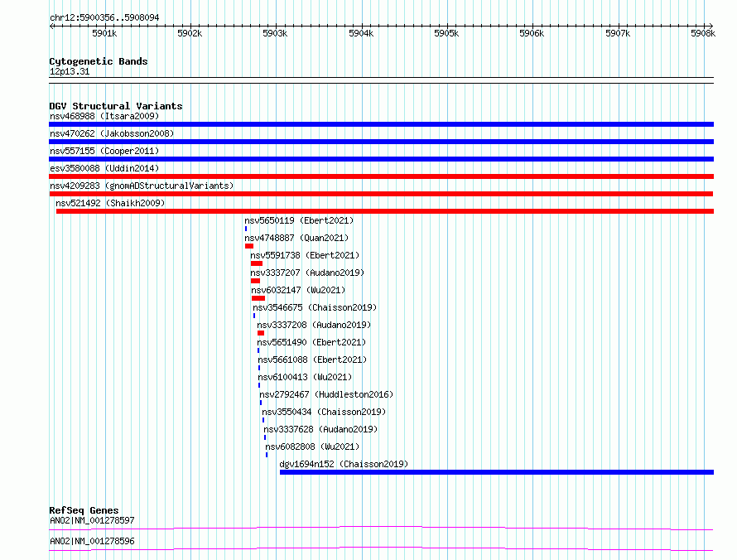Open nsv3337208 (Audano2019) label
The width and height of the screenshot is (737, 560).
[314, 325]
